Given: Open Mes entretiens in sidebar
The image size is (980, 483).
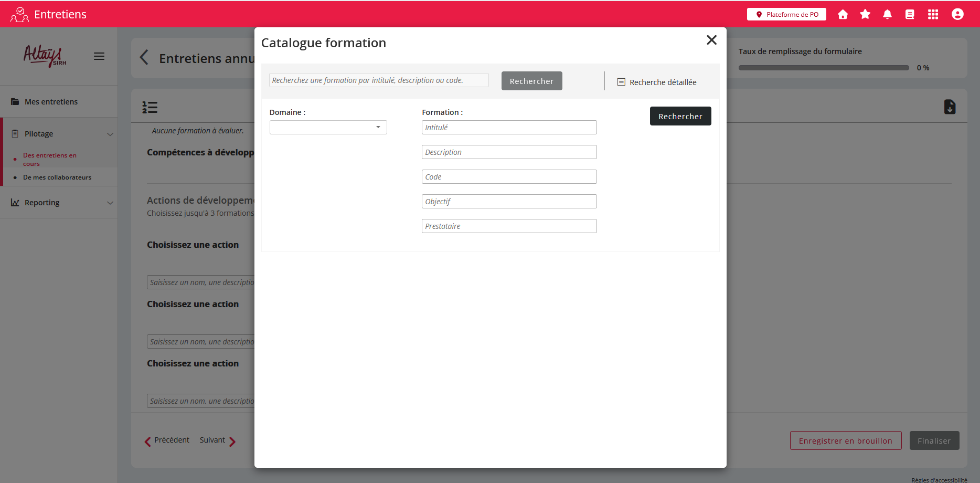Looking at the screenshot, I should (x=51, y=102).
